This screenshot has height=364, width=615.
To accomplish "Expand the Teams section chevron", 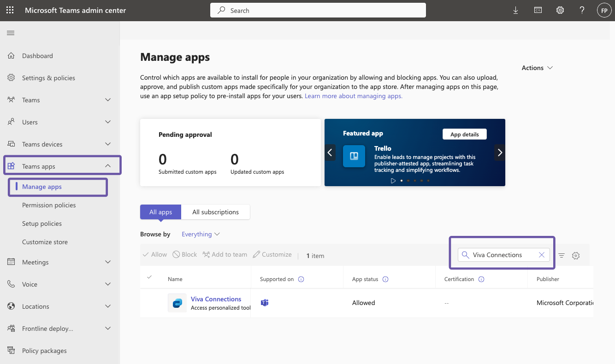I will [x=108, y=100].
